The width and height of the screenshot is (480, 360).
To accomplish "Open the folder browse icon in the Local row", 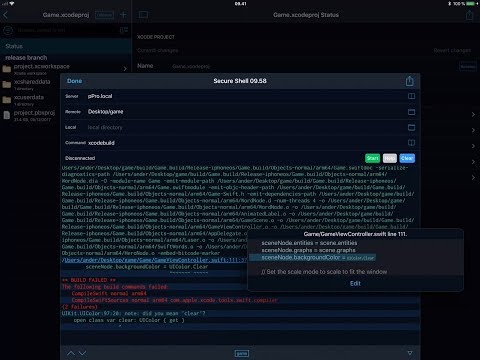I will click(411, 127).
